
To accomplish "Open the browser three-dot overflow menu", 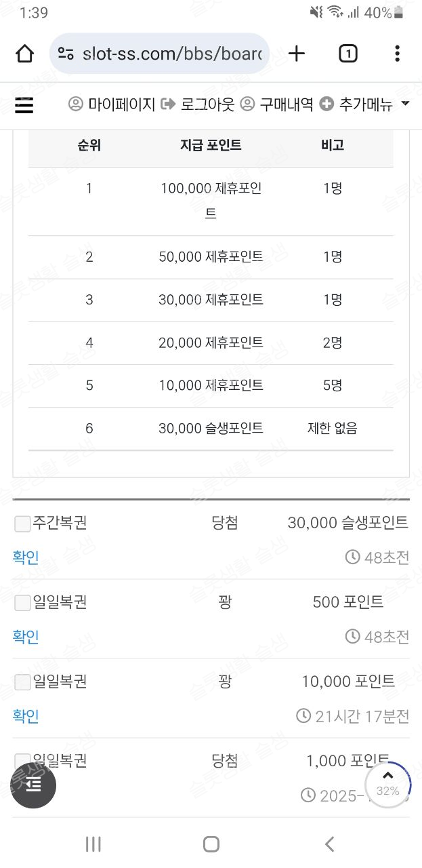I will tap(398, 54).
